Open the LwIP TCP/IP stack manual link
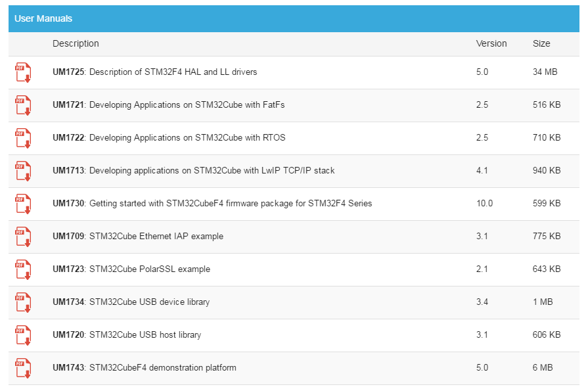This screenshot has height=389, width=588. (194, 170)
